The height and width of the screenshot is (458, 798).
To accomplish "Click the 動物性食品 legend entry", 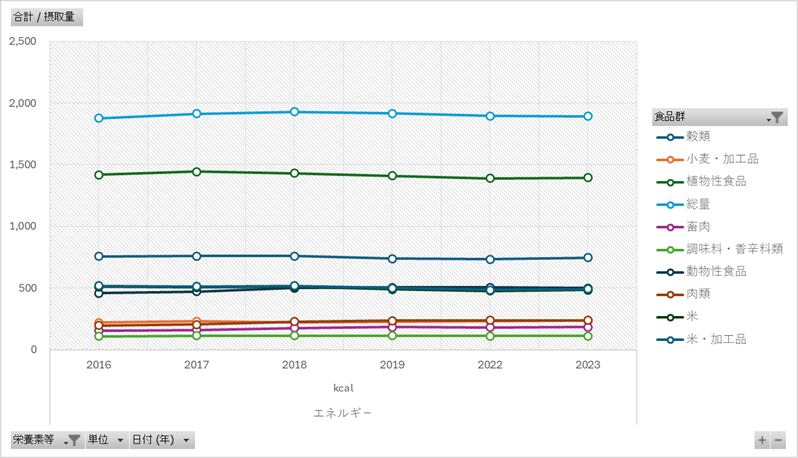I will click(716, 271).
